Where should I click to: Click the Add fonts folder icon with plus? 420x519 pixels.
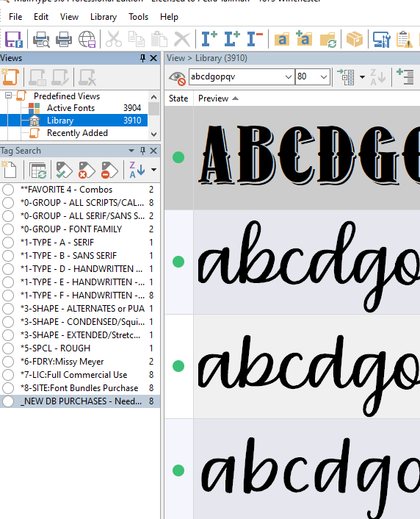coord(304,39)
